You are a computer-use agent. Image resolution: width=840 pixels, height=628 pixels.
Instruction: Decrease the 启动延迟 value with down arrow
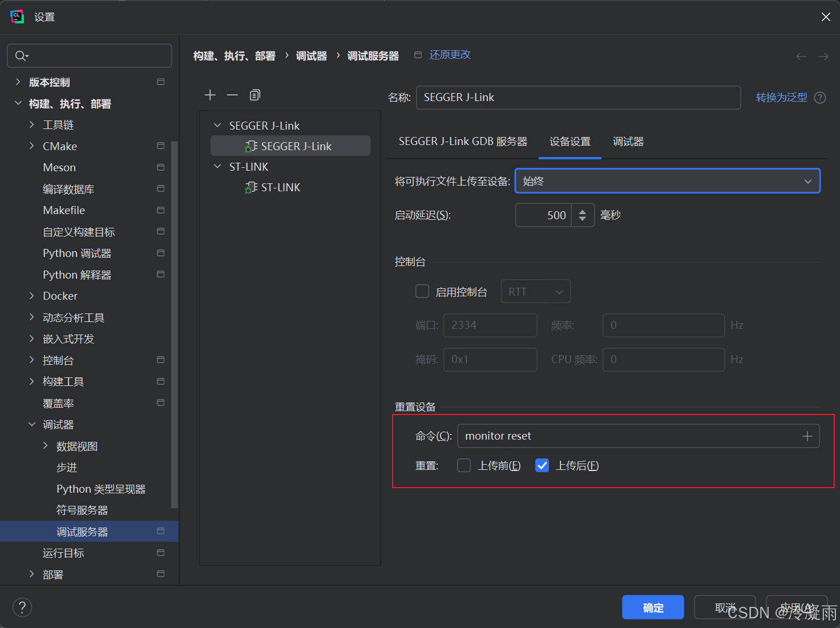pyautogui.click(x=583, y=219)
